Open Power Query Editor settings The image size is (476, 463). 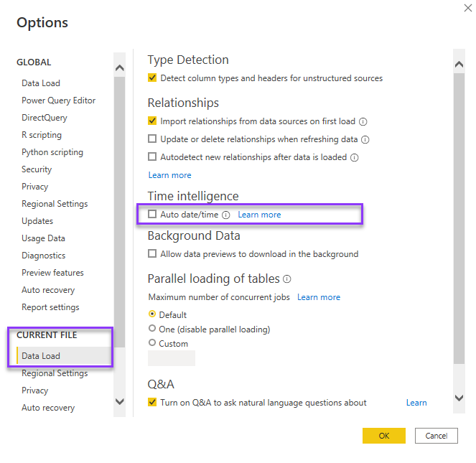click(59, 100)
